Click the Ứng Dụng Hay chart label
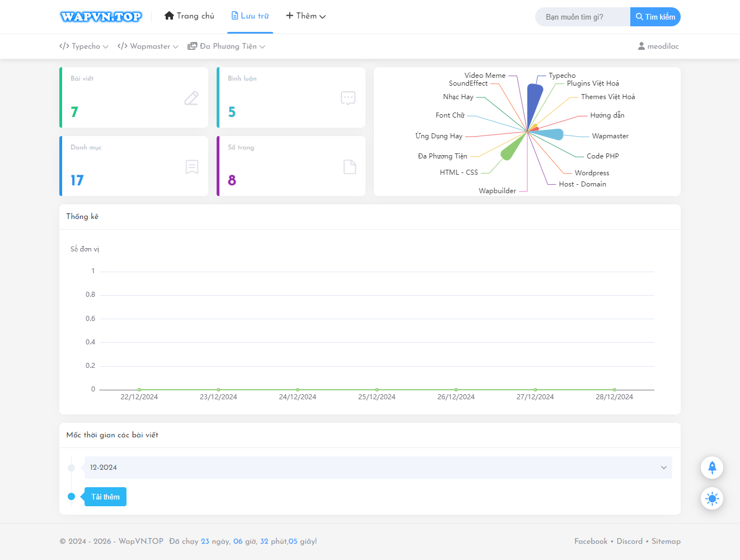The image size is (740, 560). tap(439, 136)
